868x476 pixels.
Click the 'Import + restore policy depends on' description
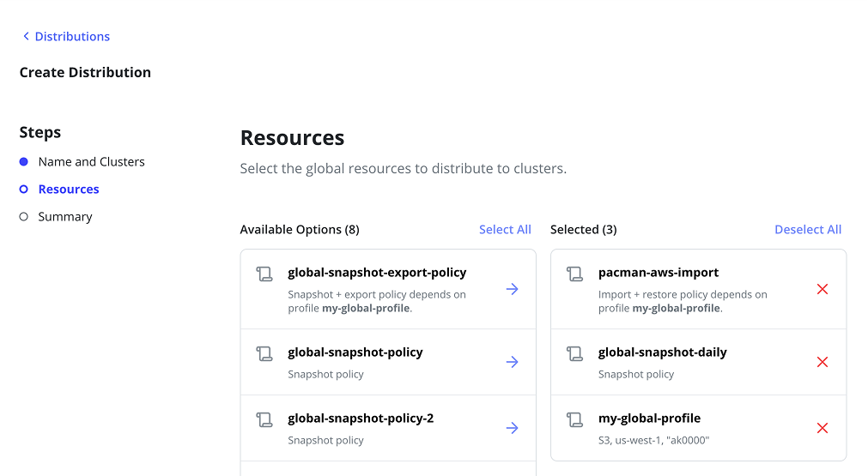pos(683,295)
